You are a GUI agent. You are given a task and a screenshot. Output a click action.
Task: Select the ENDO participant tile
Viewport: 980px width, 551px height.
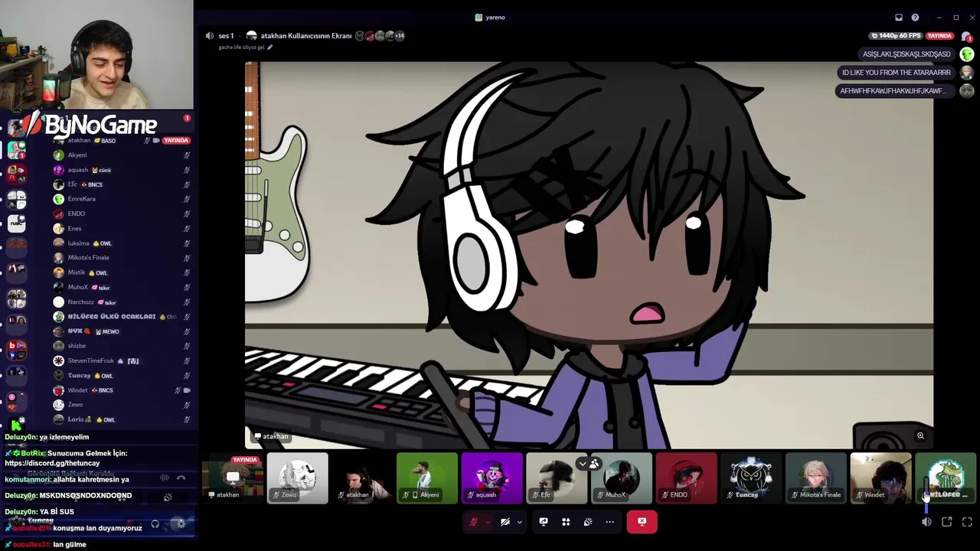coord(687,478)
